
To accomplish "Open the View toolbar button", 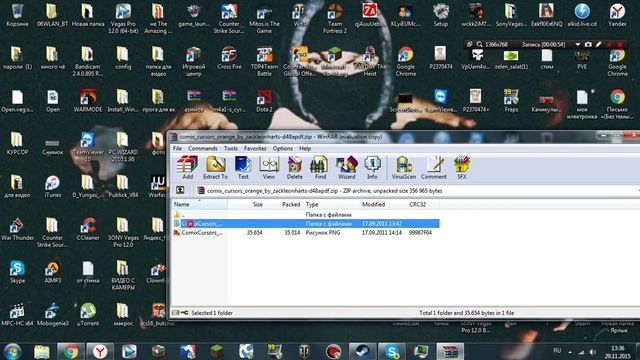I will 269,167.
